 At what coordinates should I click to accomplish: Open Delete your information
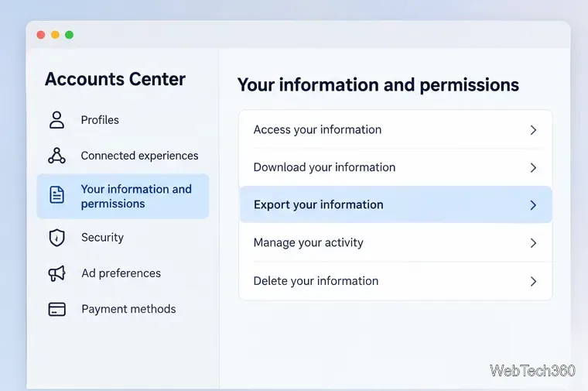pyautogui.click(x=395, y=281)
